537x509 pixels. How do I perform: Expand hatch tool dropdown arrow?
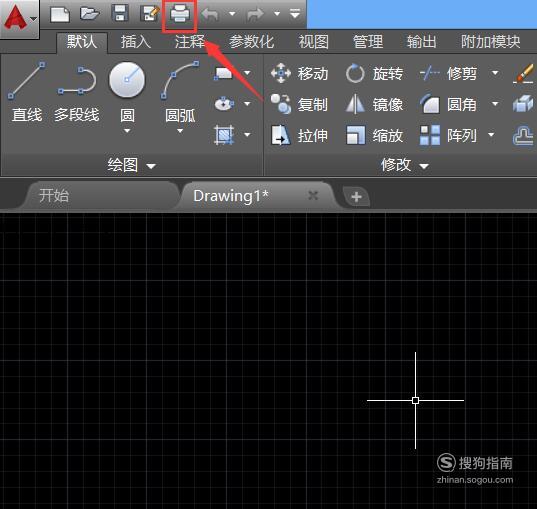(247, 135)
